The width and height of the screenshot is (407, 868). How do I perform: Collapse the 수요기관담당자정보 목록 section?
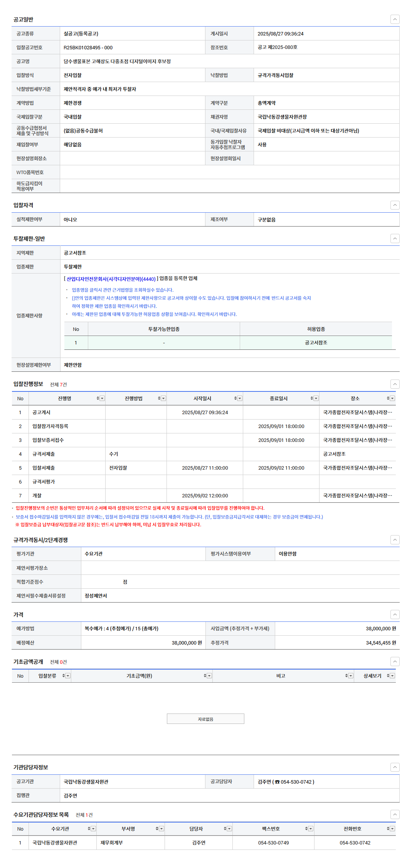tap(395, 814)
